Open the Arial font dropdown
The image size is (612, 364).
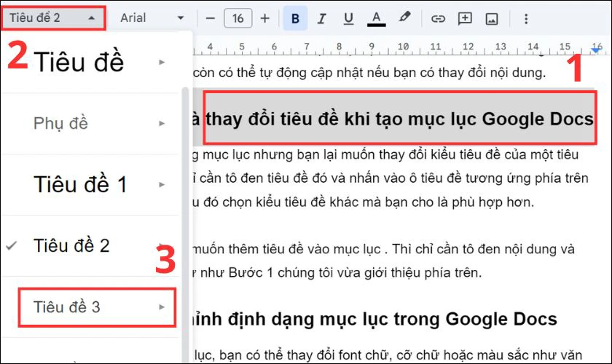[152, 18]
